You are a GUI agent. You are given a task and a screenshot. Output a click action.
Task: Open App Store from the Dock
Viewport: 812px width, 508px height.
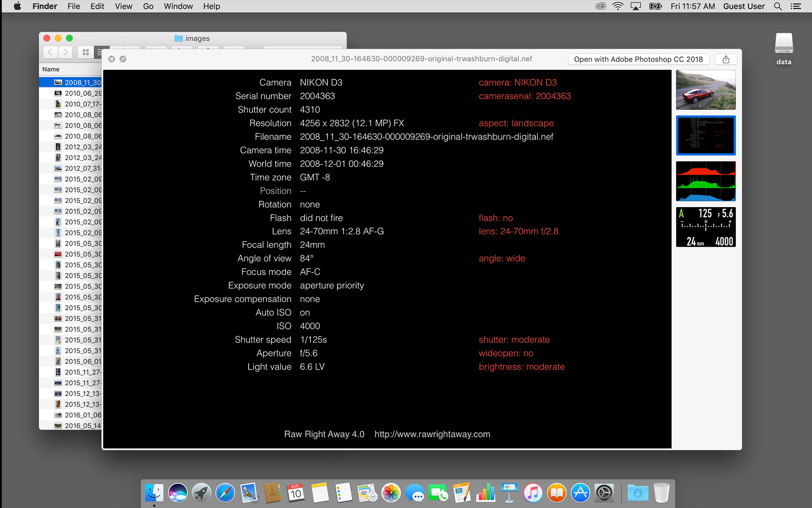point(580,493)
